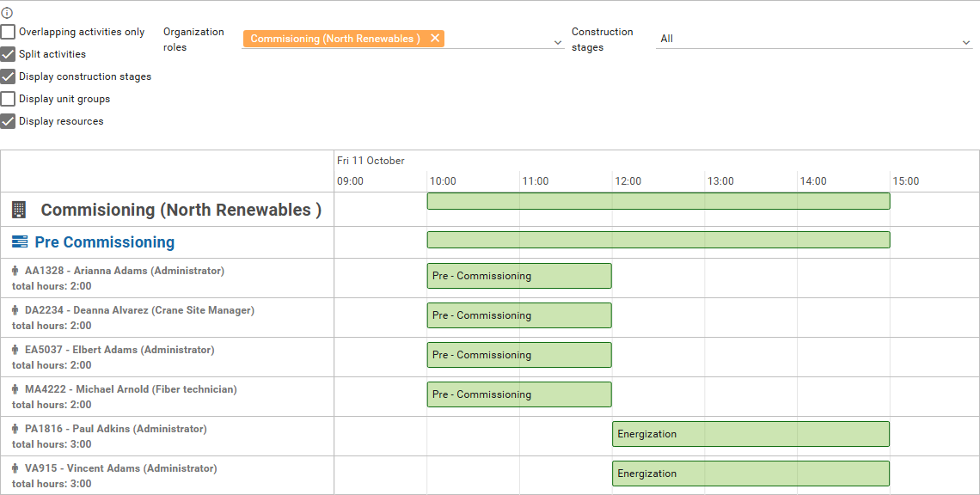Remove the Commisioning (North Renewables) role tag
The image size is (980, 495).
(x=435, y=38)
